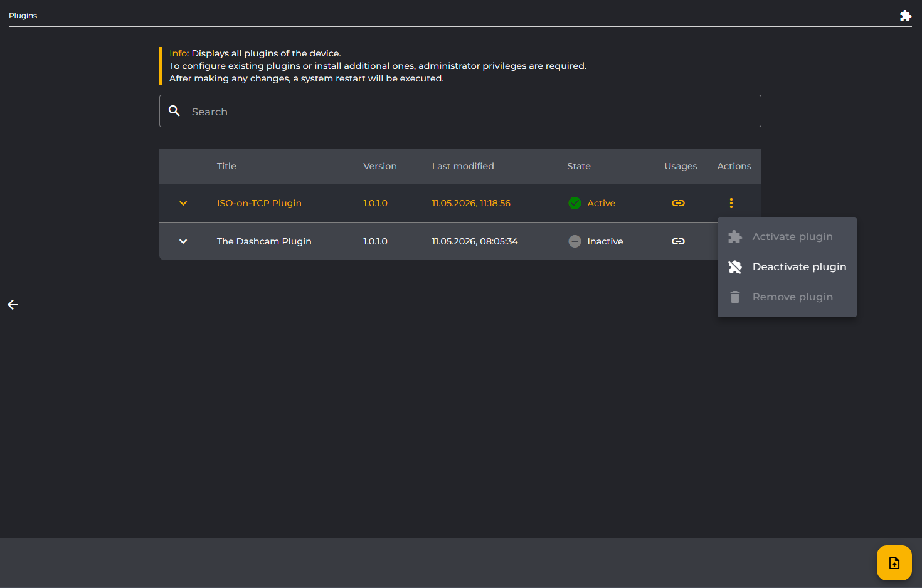
Task: Focus the Search input field
Action: (460, 111)
